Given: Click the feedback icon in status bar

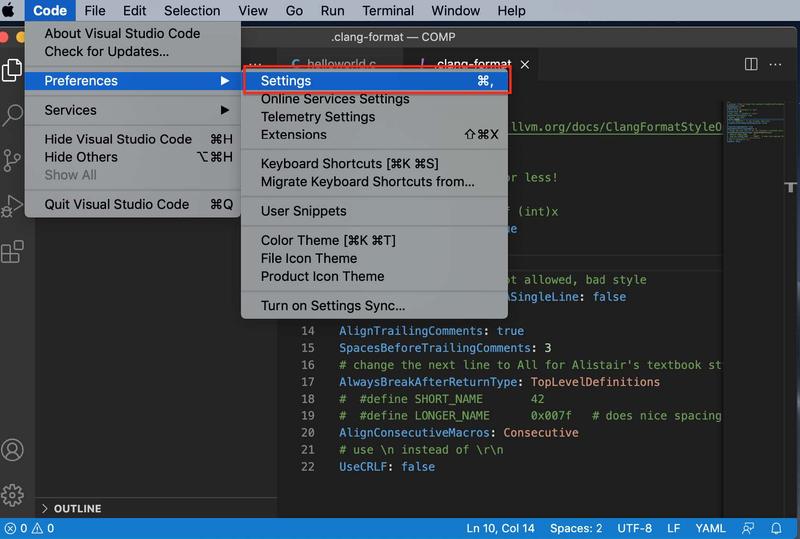Looking at the screenshot, I should [748, 528].
